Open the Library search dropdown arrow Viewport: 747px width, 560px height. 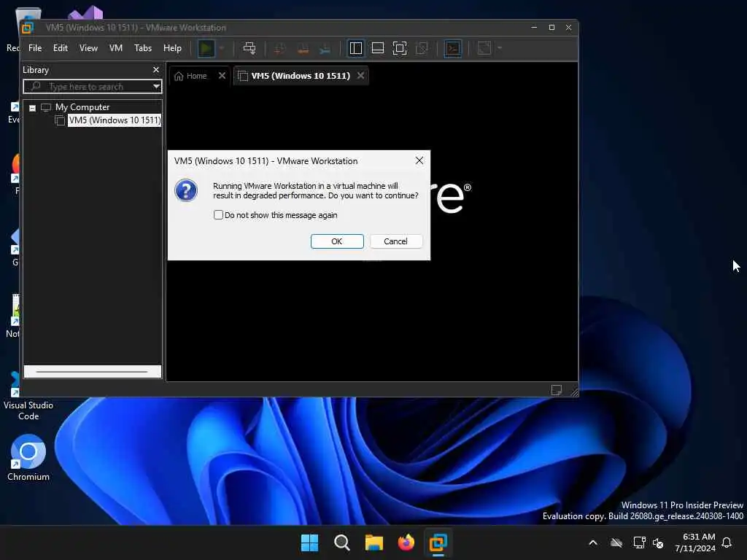[x=156, y=87]
